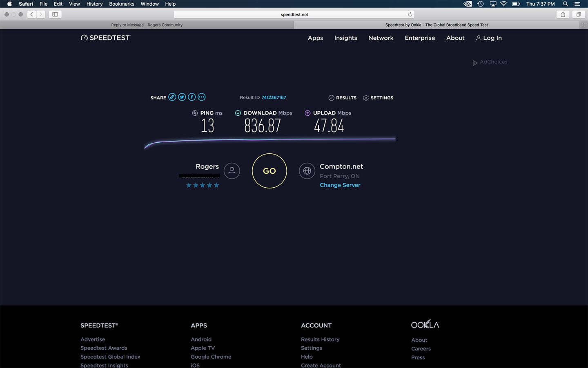Image resolution: width=588 pixels, height=368 pixels.
Task: Reload the speedtest.net page
Action: point(410,14)
